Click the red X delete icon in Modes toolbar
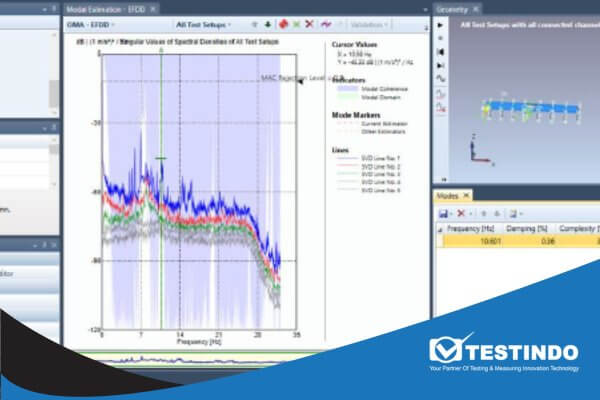Image resolution: width=600 pixels, height=400 pixels. pyautogui.click(x=461, y=213)
